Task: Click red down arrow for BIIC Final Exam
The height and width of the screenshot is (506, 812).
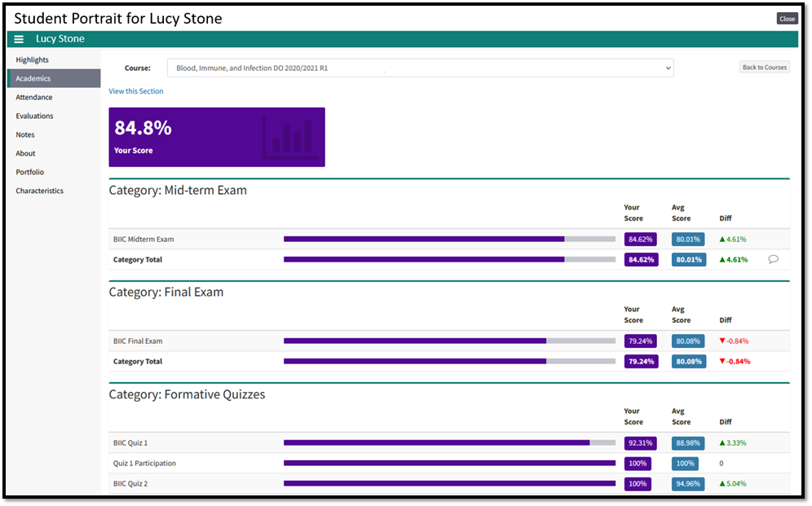Action: coord(722,341)
